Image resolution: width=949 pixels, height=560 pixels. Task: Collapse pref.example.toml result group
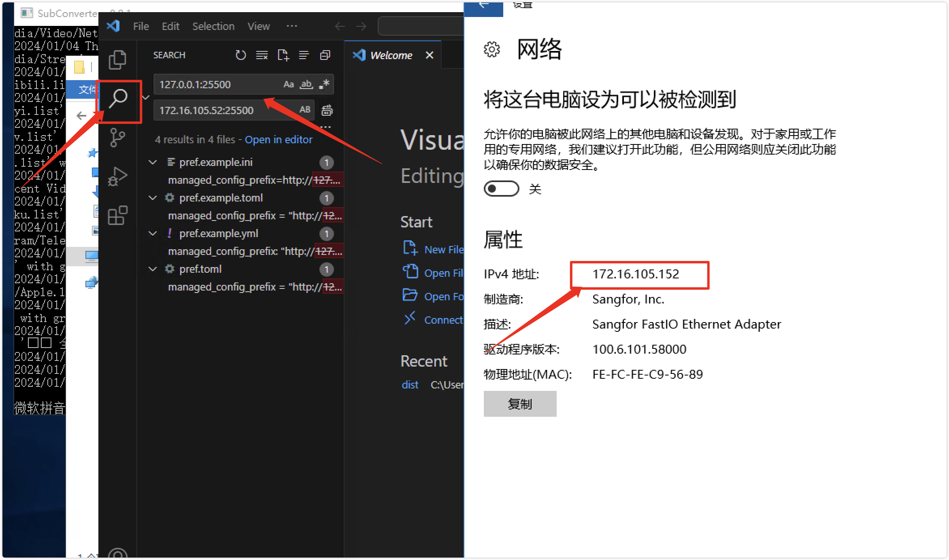coord(153,198)
